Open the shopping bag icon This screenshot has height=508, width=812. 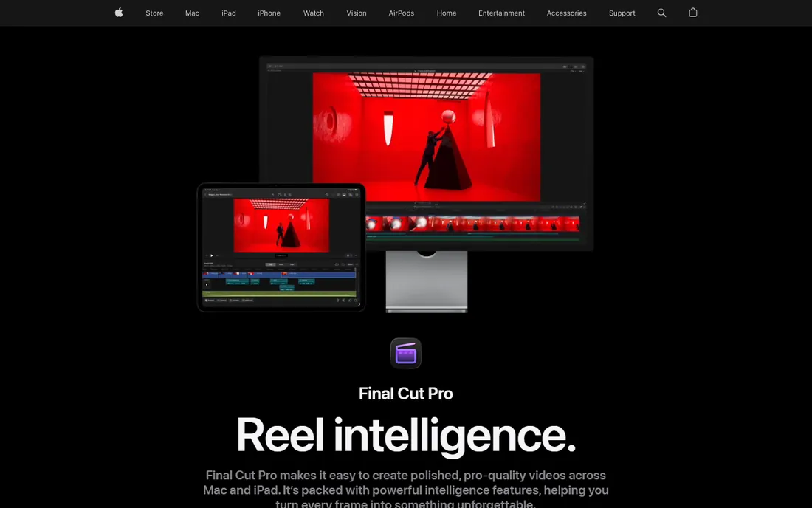tap(693, 13)
